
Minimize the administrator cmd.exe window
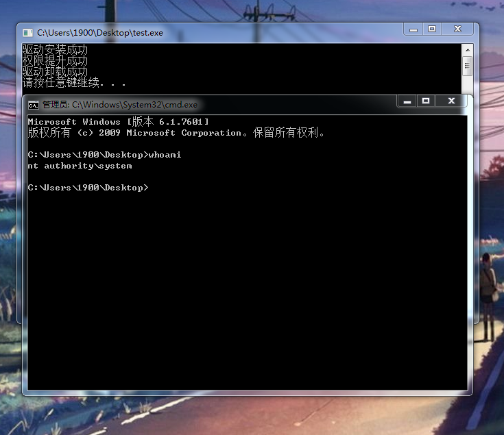coord(407,101)
